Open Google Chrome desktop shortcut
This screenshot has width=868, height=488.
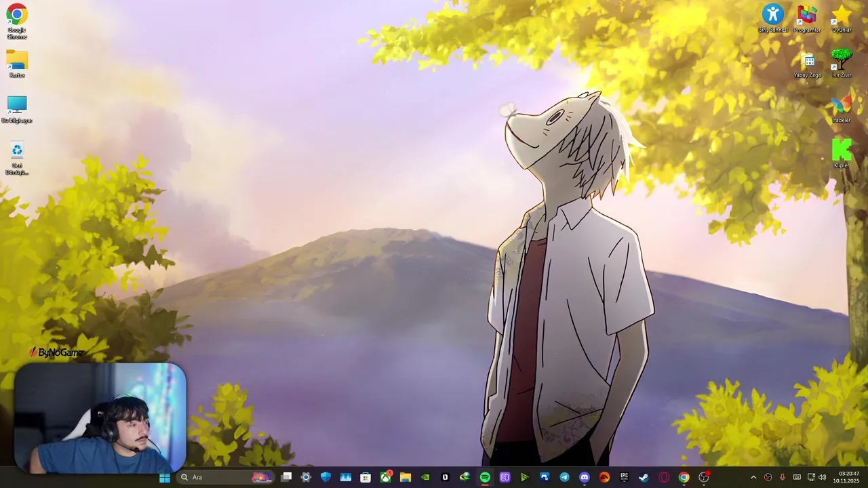(x=16, y=21)
